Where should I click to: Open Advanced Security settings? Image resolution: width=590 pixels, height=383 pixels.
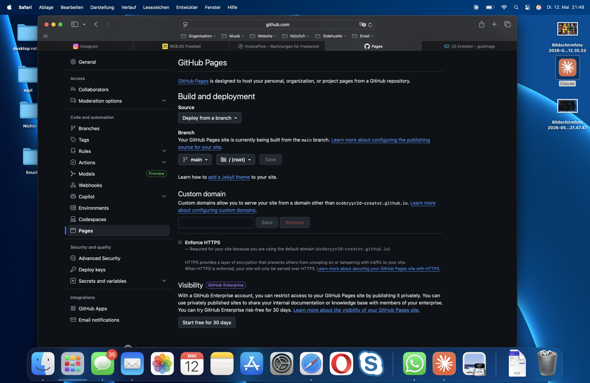99,258
